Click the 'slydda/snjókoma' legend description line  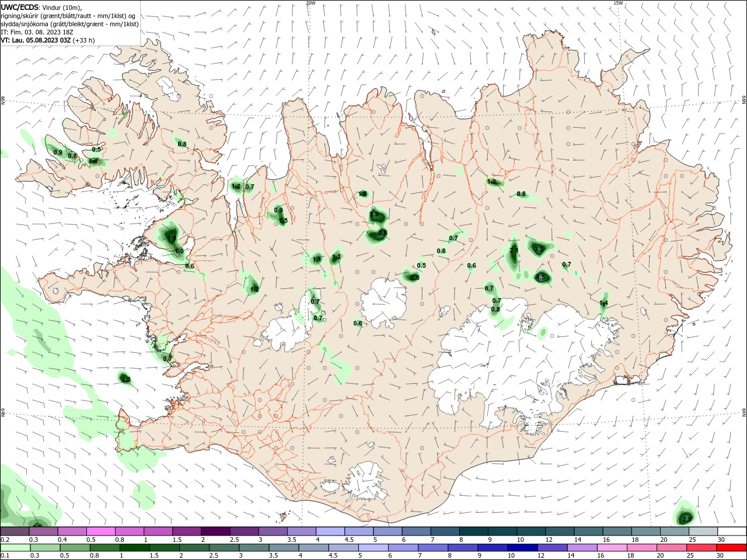tap(69, 24)
